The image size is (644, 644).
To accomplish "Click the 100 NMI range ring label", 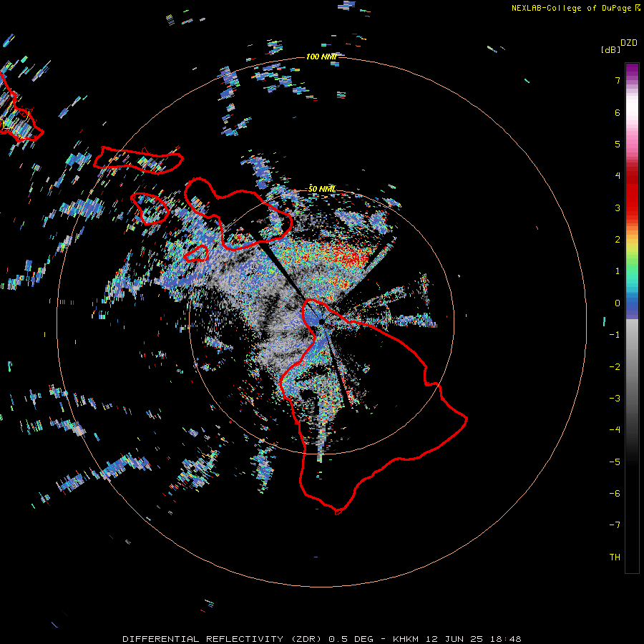I will [x=321, y=57].
